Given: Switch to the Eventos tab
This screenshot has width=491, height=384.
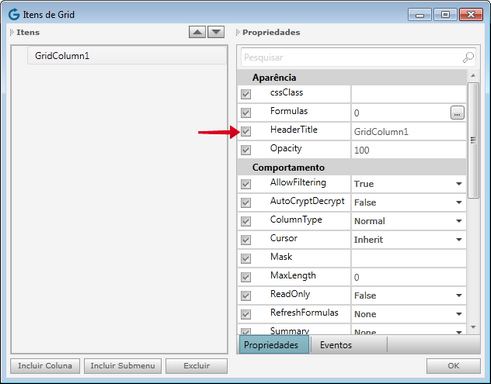Looking at the screenshot, I should [336, 345].
